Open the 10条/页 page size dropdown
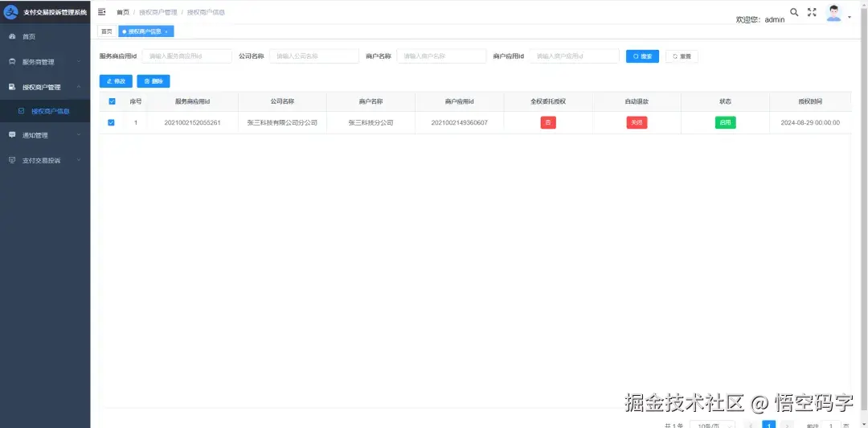 point(712,425)
